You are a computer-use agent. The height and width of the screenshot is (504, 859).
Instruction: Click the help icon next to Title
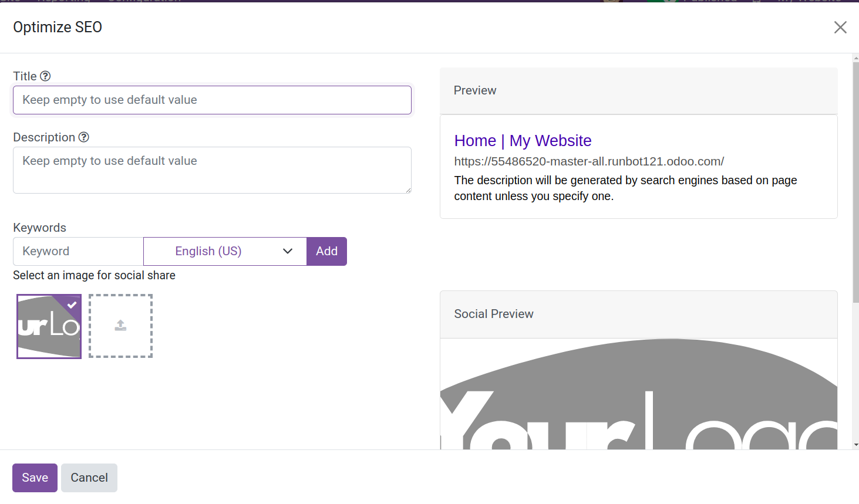(45, 76)
